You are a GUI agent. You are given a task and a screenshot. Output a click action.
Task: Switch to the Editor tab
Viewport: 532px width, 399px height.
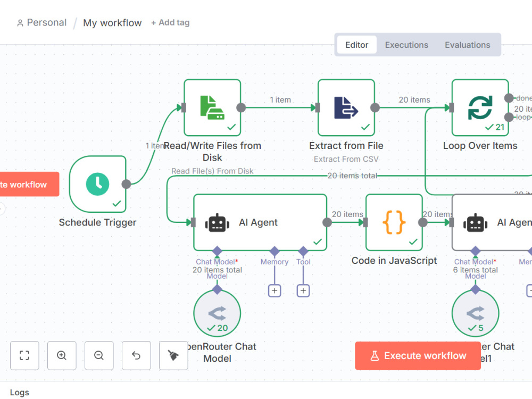point(356,45)
